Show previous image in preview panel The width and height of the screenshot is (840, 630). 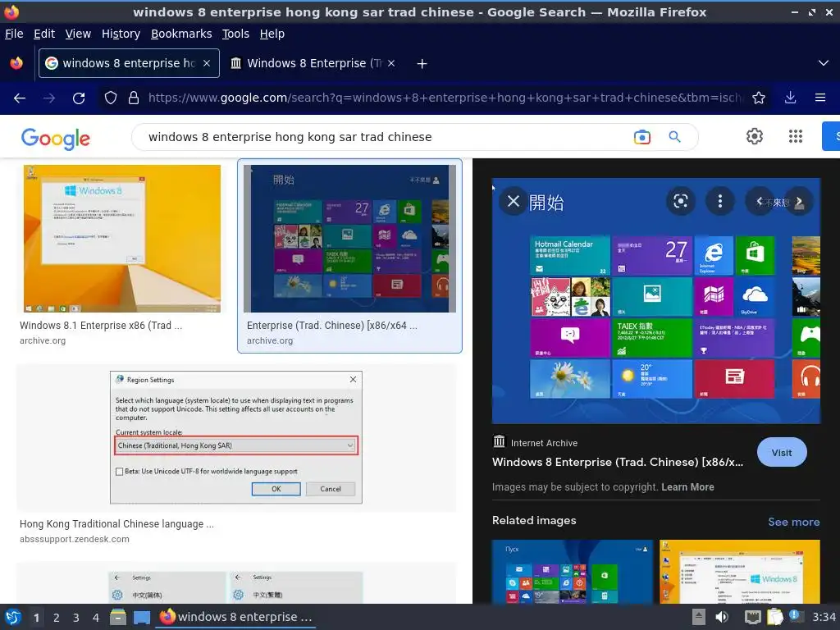point(759,202)
